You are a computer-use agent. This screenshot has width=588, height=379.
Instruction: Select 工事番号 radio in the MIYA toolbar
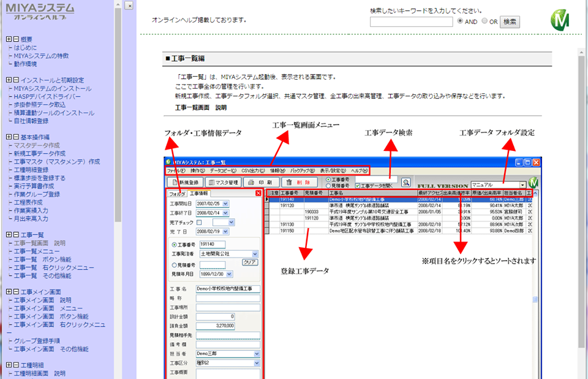coord(328,180)
